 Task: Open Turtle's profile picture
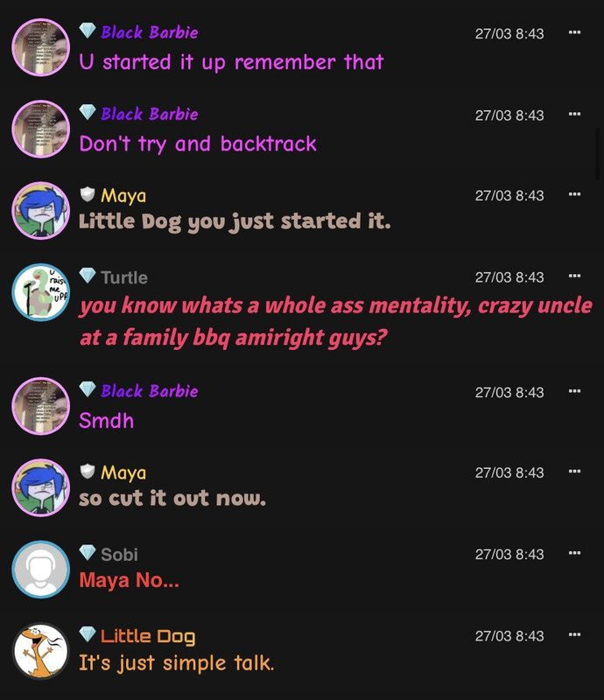pyautogui.click(x=40, y=292)
